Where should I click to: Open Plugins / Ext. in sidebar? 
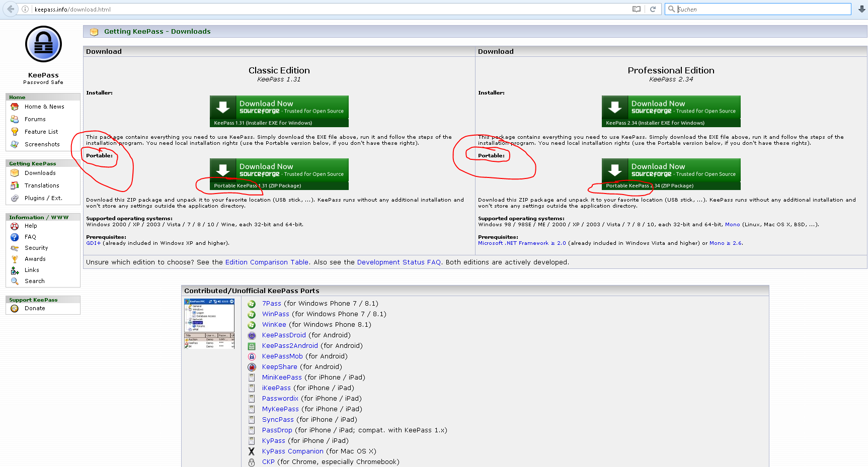pyautogui.click(x=43, y=198)
